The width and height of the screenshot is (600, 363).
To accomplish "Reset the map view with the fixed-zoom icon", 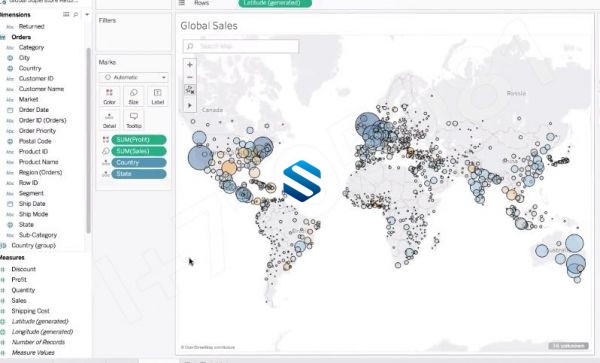I will pos(190,90).
